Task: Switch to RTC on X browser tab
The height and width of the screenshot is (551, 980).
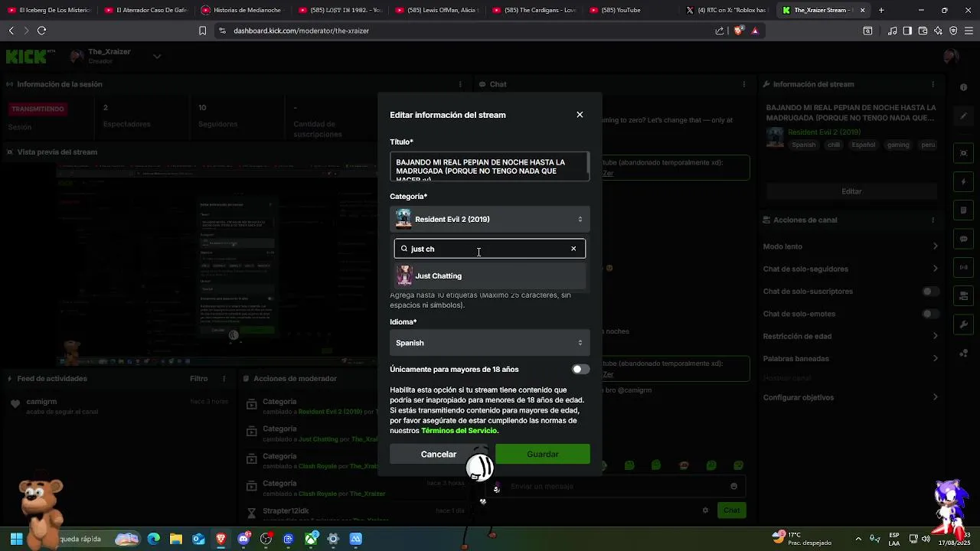Action: tap(727, 10)
